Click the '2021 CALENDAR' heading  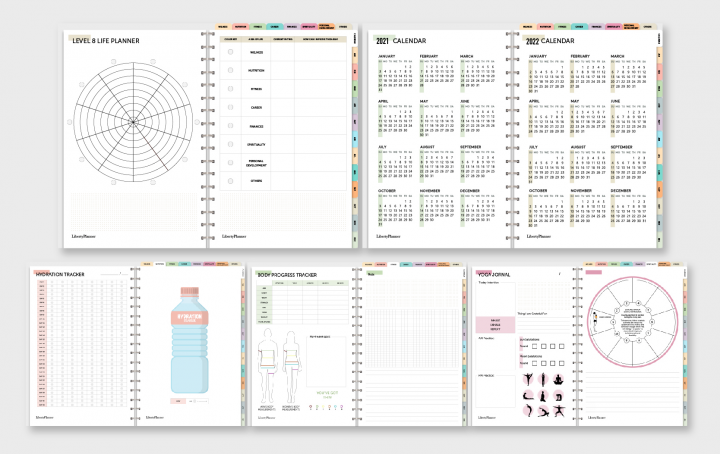(401, 40)
